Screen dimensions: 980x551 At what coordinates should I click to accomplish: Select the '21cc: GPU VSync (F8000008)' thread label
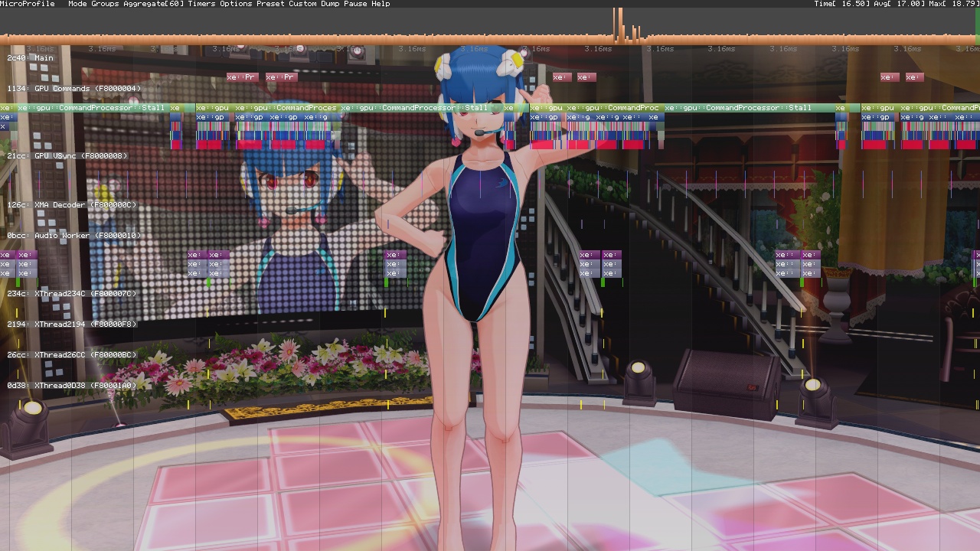[x=67, y=156]
